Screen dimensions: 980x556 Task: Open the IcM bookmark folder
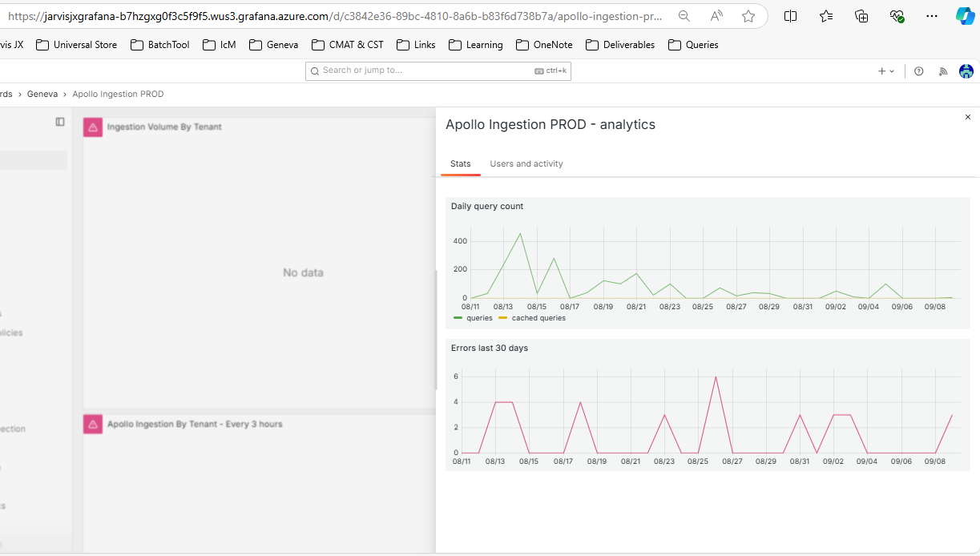[220, 45]
